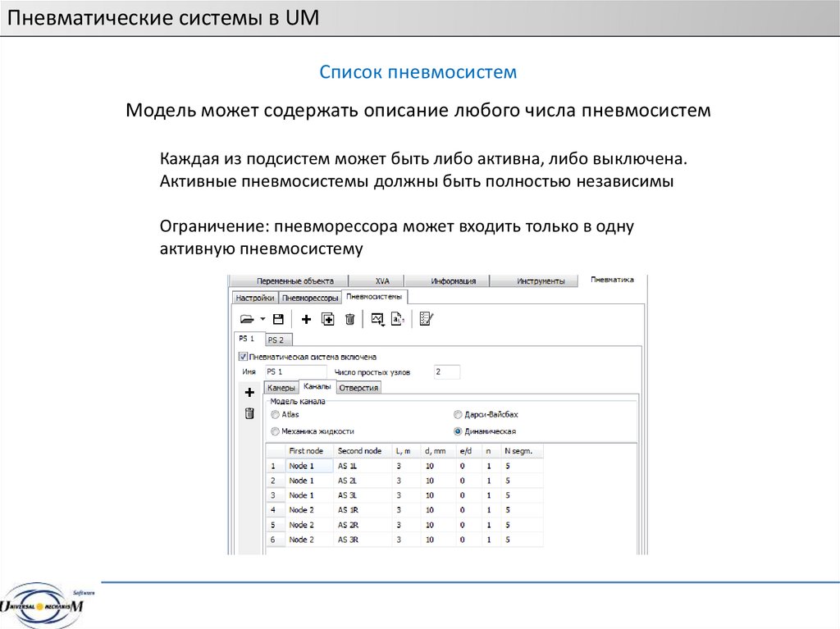Open the checklist edit icon in the toolbar

click(426, 319)
